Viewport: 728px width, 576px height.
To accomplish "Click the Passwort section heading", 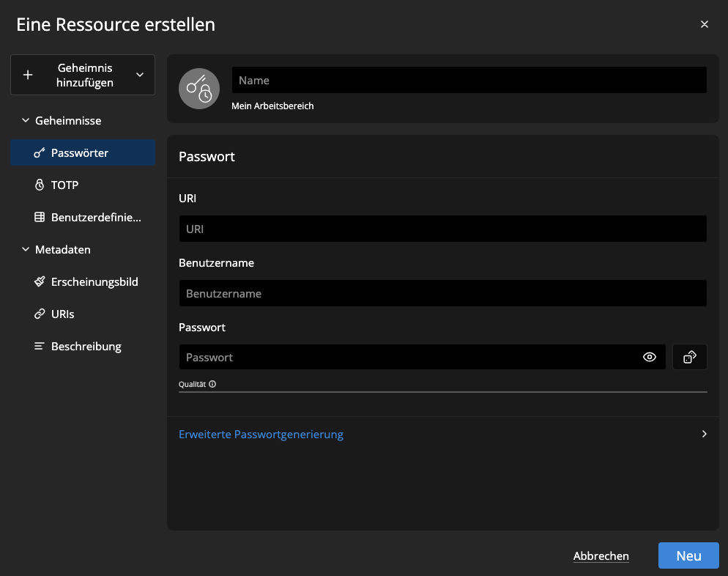I will tap(207, 157).
